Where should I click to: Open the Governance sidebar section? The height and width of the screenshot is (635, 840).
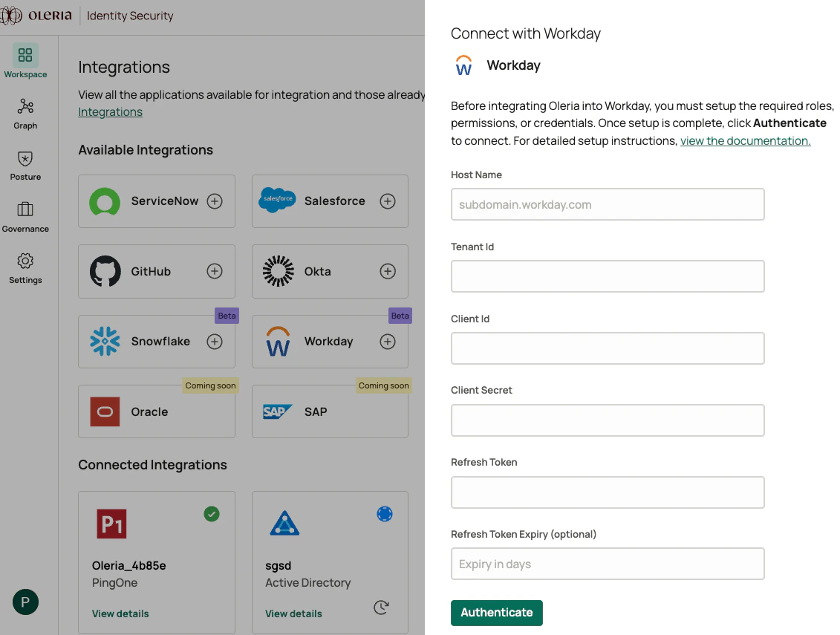[x=25, y=217]
